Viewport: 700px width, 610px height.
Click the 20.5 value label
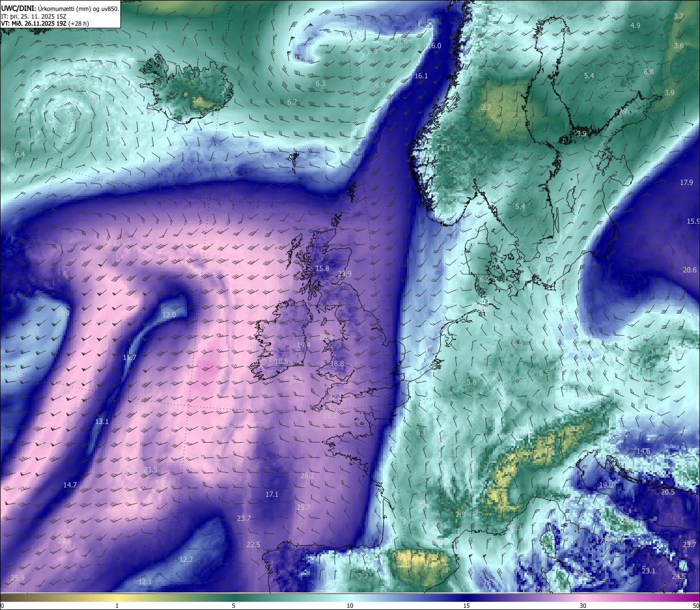click(x=668, y=492)
